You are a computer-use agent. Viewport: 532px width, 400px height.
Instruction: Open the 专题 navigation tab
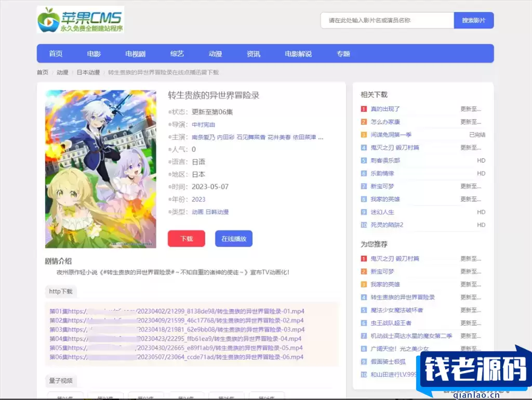pyautogui.click(x=343, y=54)
